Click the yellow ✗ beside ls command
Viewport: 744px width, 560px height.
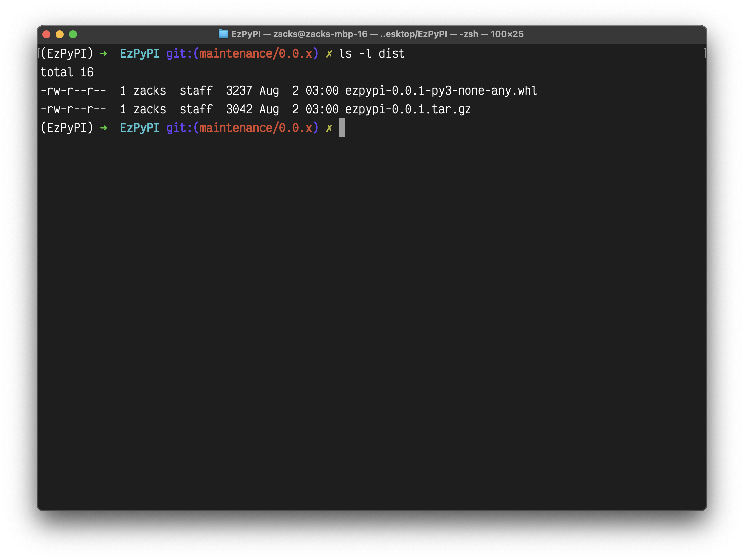click(329, 54)
